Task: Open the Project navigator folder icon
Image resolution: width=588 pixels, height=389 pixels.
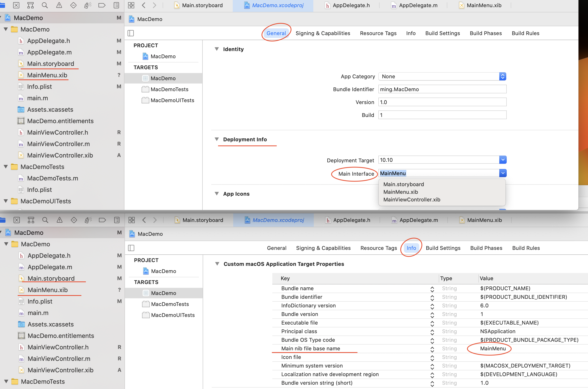Action: pyautogui.click(x=3, y=5)
